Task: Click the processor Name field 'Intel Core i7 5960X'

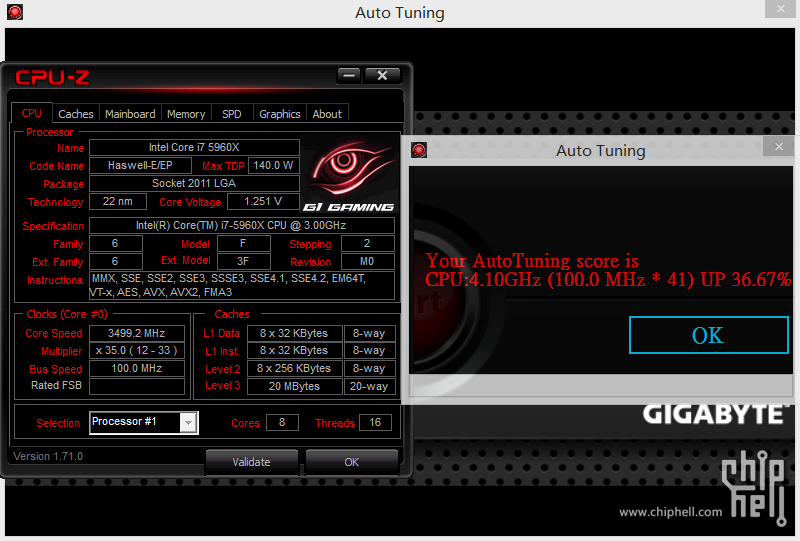Action: [x=194, y=147]
